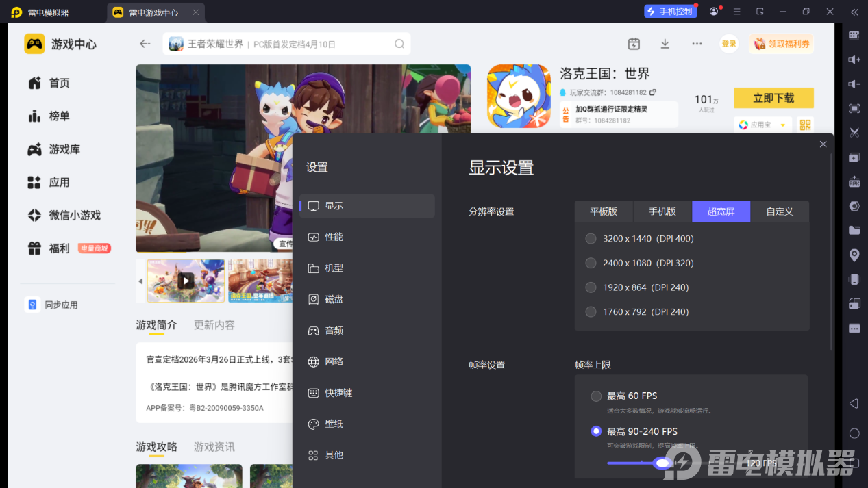Select 3200 x 1440 (DPI 400) resolution

pyautogui.click(x=591, y=239)
